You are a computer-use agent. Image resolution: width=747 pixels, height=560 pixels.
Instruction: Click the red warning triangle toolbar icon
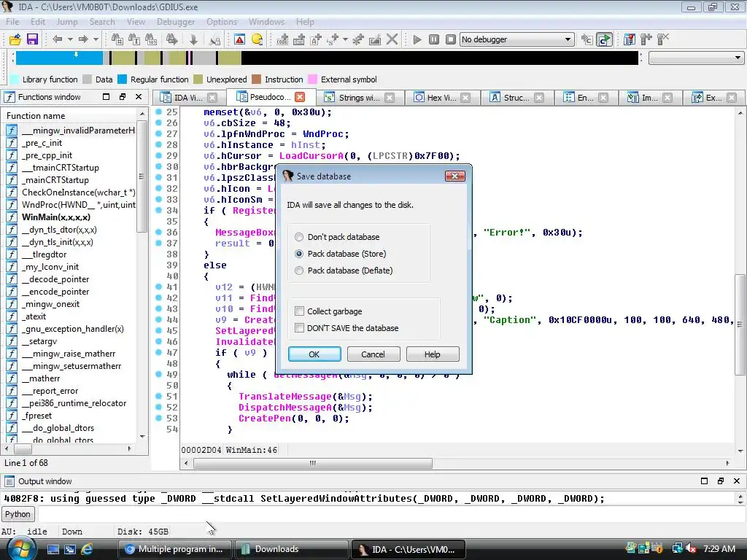pos(239,39)
